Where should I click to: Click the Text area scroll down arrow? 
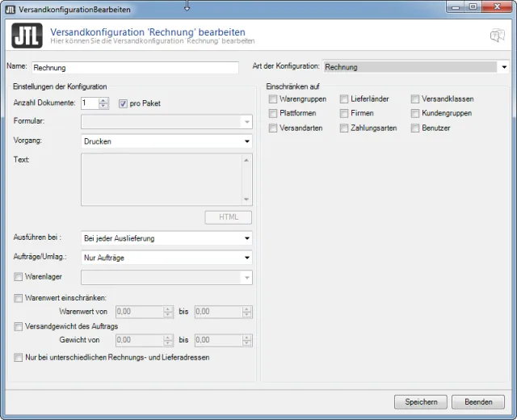pyautogui.click(x=246, y=199)
